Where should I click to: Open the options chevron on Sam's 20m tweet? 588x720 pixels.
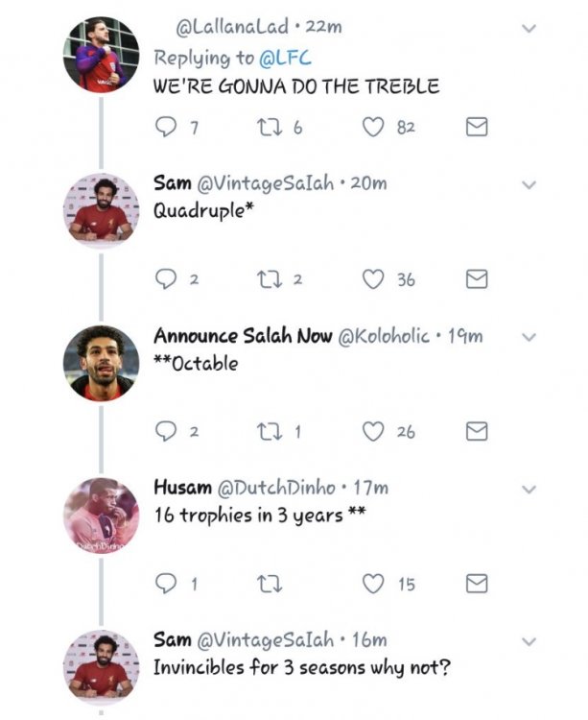pos(529,185)
